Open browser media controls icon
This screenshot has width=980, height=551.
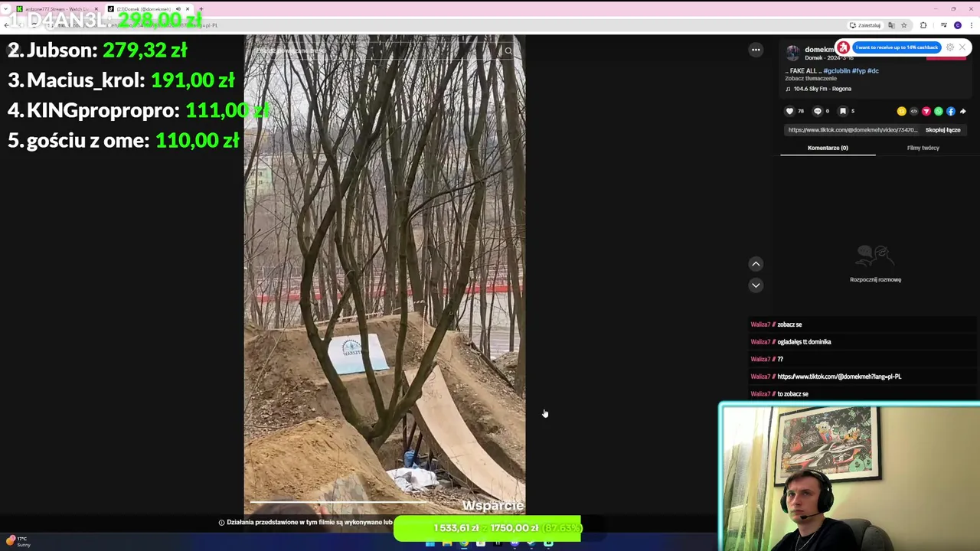click(943, 25)
